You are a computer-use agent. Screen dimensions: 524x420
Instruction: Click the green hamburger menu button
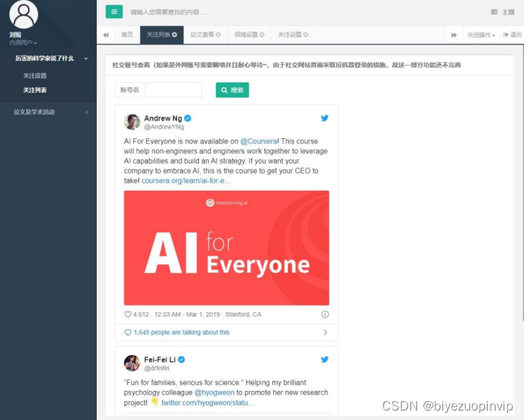114,12
